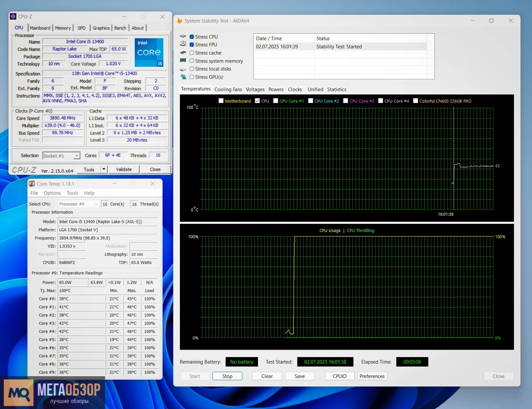Click the Stress FPU 123 icon

tap(183, 44)
